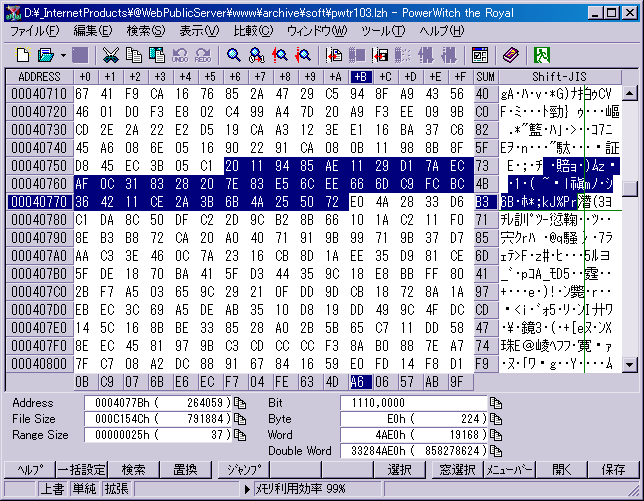Open the ヘルプ(H) menu
The height and width of the screenshot is (501, 644).
click(x=442, y=31)
